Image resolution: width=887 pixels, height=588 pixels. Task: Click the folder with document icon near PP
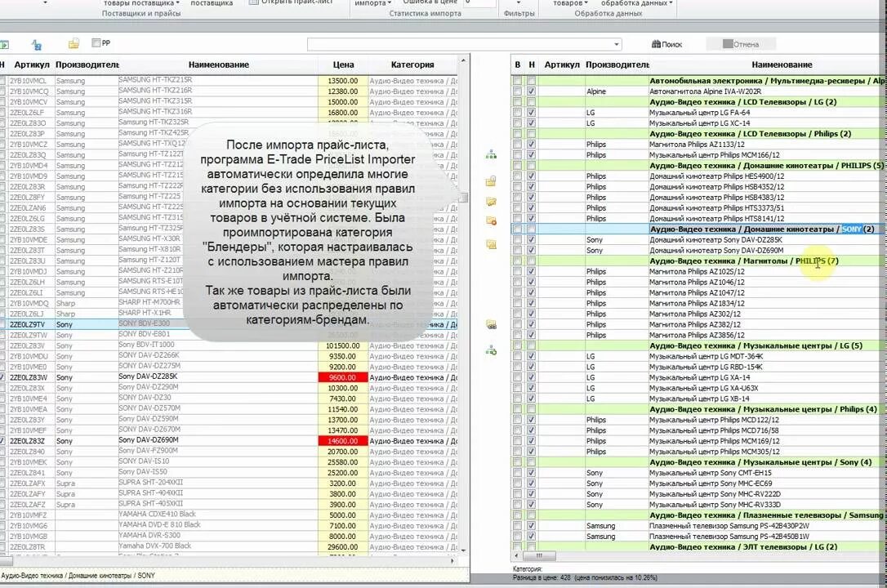[74, 43]
